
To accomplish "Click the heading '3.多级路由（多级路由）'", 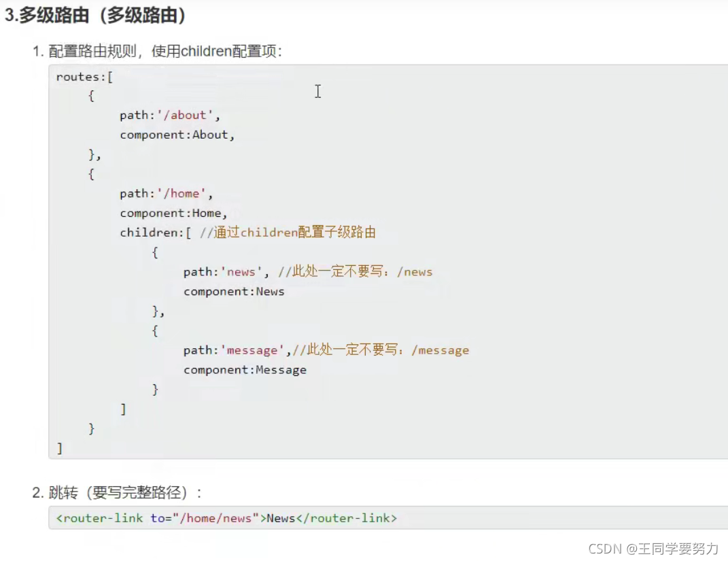I will click(95, 16).
